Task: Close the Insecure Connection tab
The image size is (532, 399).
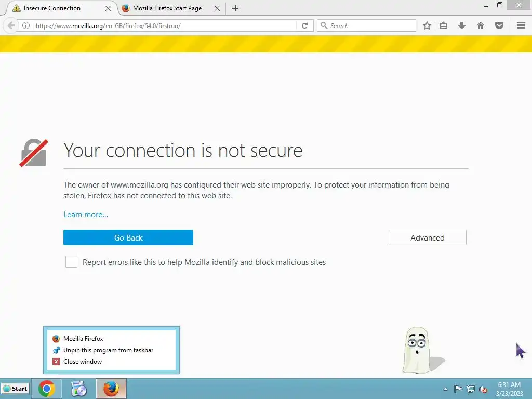Action: click(108, 8)
